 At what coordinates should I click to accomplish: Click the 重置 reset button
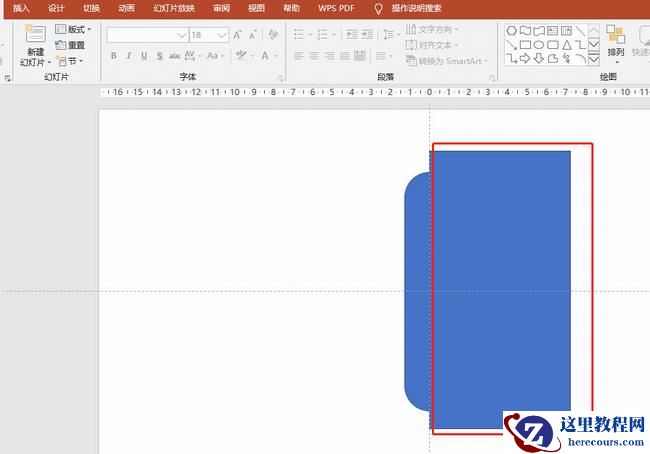70,45
